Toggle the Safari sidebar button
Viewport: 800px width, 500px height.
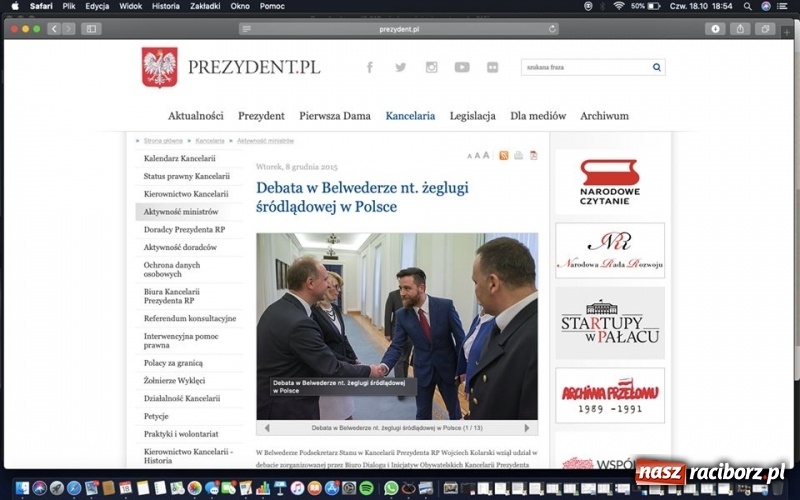[91, 29]
